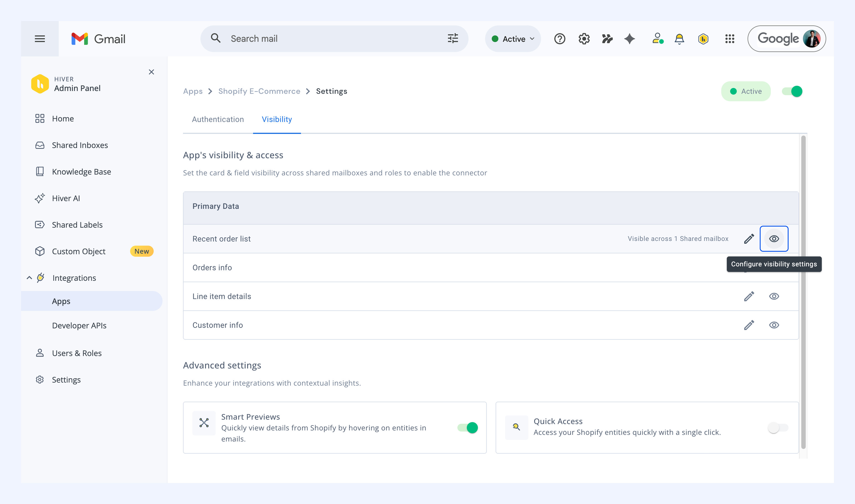Close the Hiver Admin Panel sidebar
Image resolution: width=855 pixels, height=504 pixels.
click(152, 72)
